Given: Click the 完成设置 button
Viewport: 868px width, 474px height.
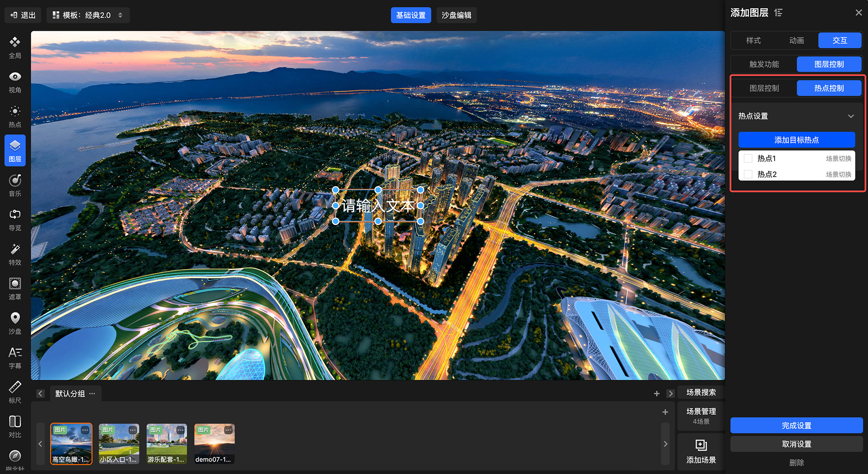Looking at the screenshot, I should (x=796, y=425).
